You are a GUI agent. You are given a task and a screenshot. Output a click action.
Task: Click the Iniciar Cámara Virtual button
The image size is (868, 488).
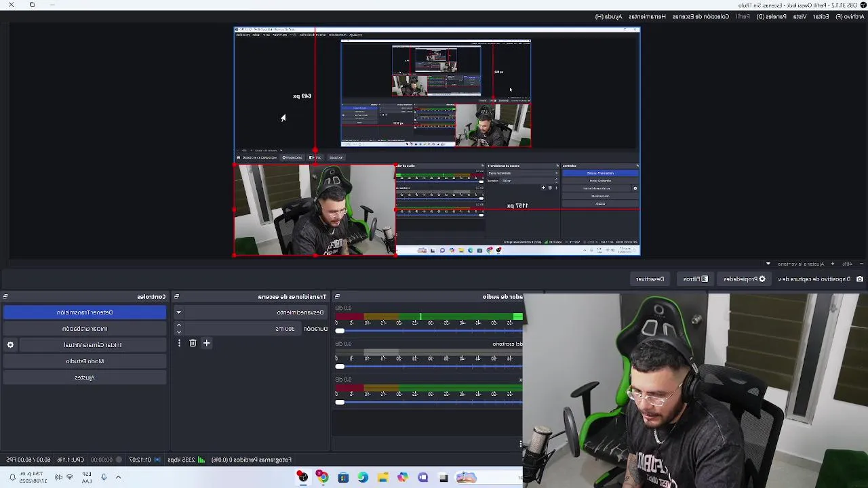[x=93, y=345]
